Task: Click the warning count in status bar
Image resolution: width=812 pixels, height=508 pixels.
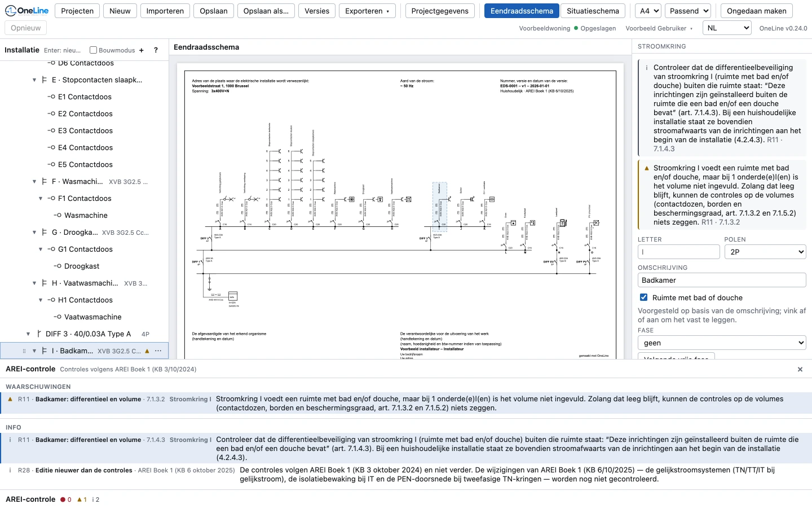Action: 82,500
